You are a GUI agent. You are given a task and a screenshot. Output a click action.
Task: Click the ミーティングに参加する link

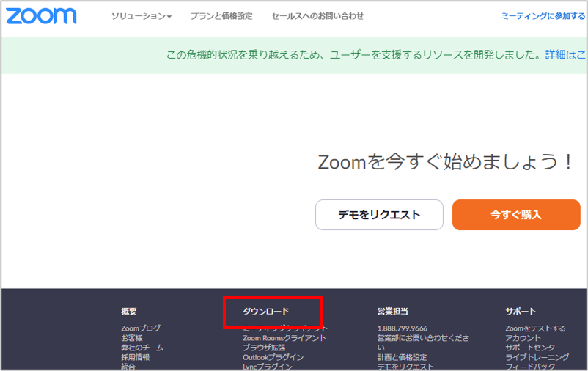[543, 16]
